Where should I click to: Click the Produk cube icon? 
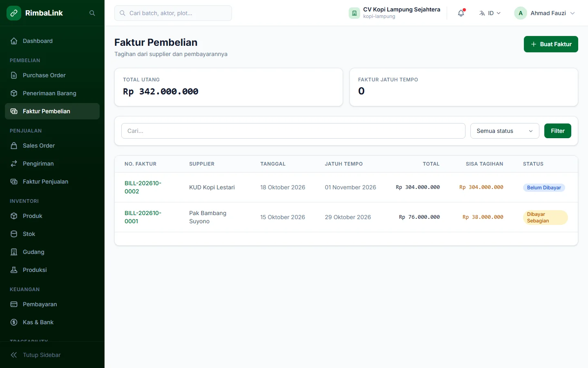coord(14,216)
